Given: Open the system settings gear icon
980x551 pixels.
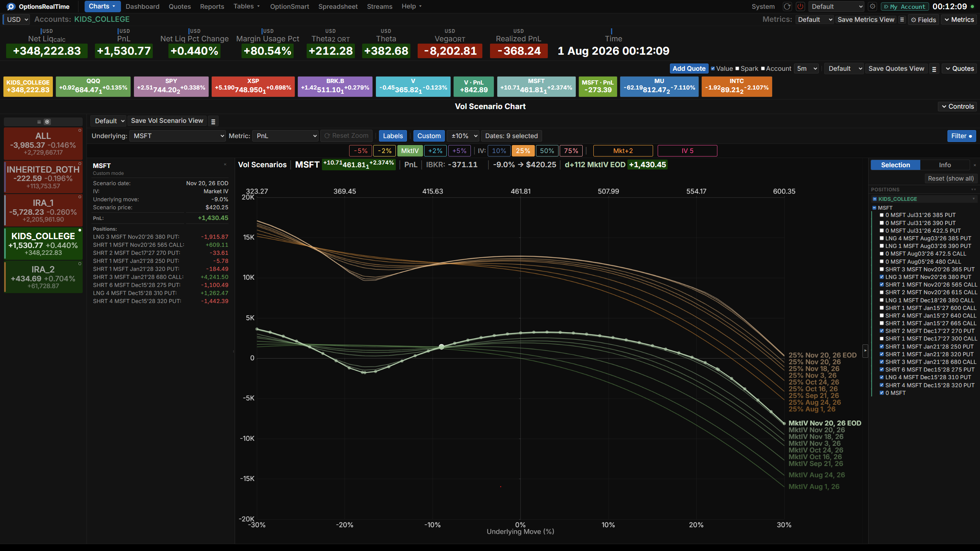Looking at the screenshot, I should click(x=872, y=7).
